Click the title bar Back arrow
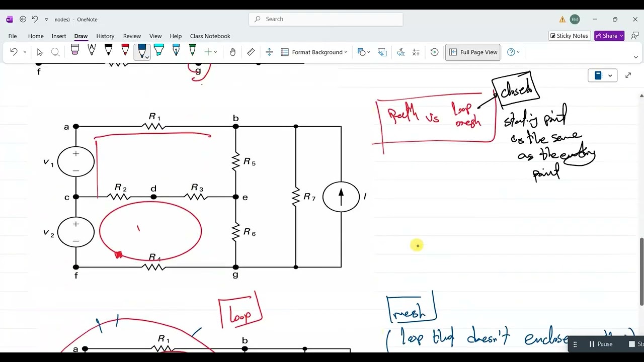The image size is (644, 362). [23, 19]
